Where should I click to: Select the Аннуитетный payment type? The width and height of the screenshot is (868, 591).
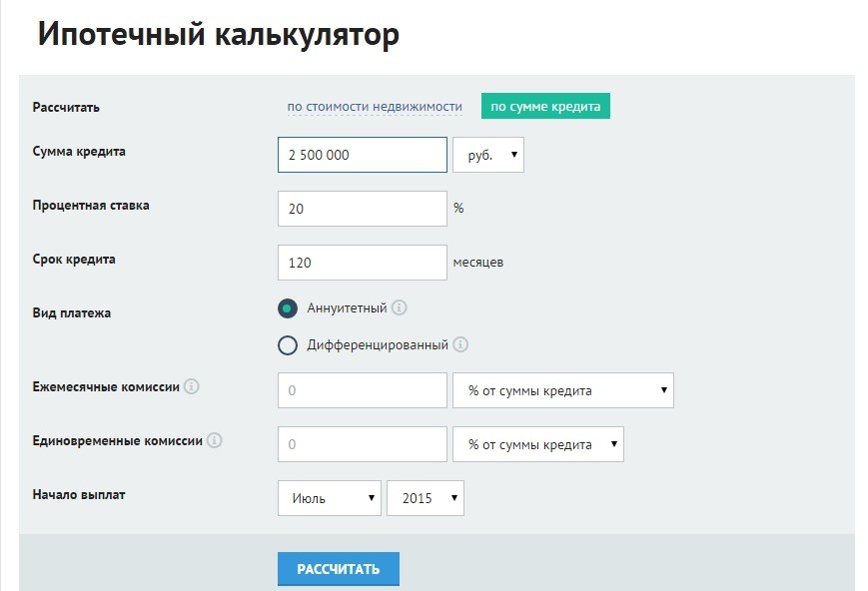[x=287, y=308]
